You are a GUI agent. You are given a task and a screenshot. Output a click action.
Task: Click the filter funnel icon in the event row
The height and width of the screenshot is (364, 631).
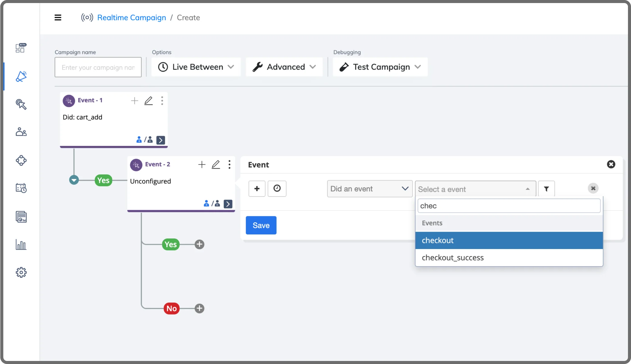coord(546,189)
